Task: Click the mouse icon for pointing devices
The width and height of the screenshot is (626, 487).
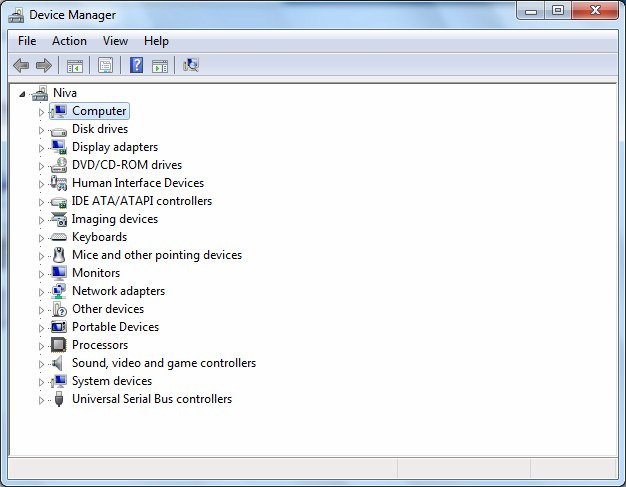Action: 59,255
